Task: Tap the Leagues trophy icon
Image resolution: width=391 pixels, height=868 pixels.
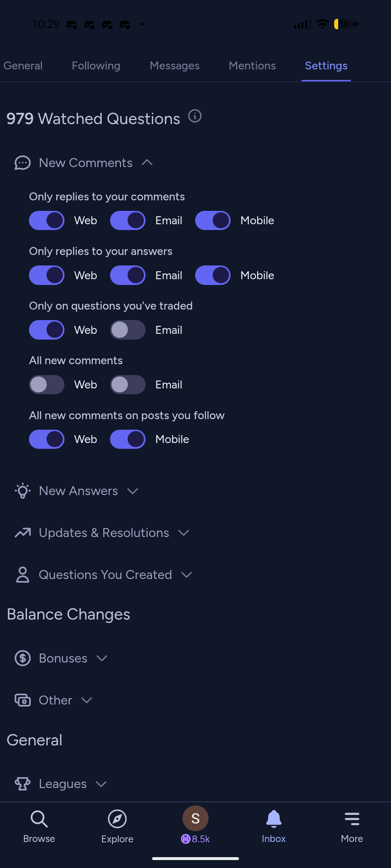Action: coord(22,784)
